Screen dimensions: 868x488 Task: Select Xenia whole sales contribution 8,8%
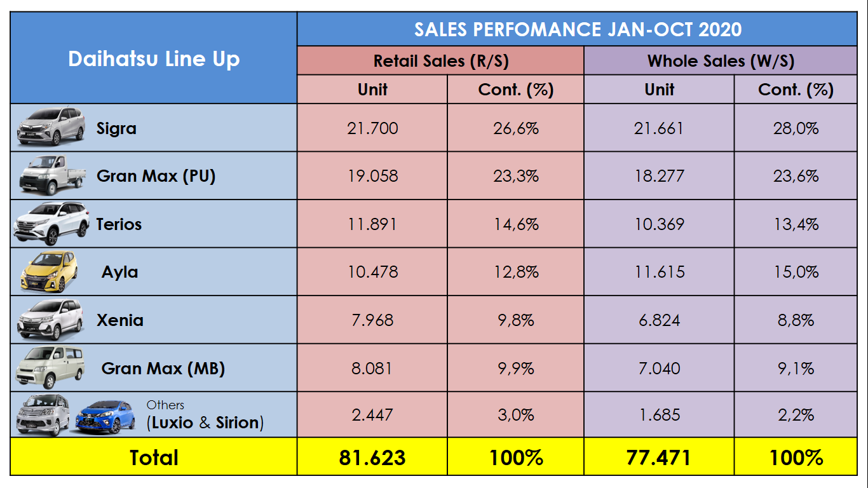(796, 320)
